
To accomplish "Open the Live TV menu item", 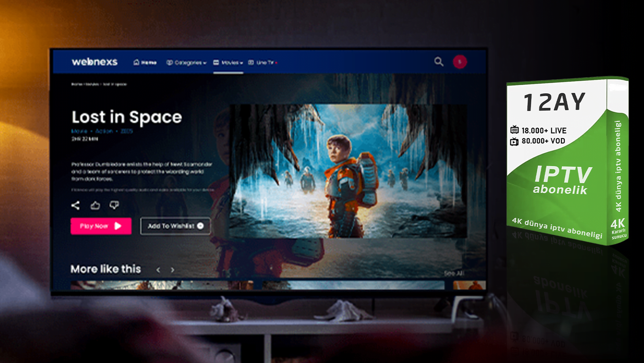I will [x=262, y=63].
